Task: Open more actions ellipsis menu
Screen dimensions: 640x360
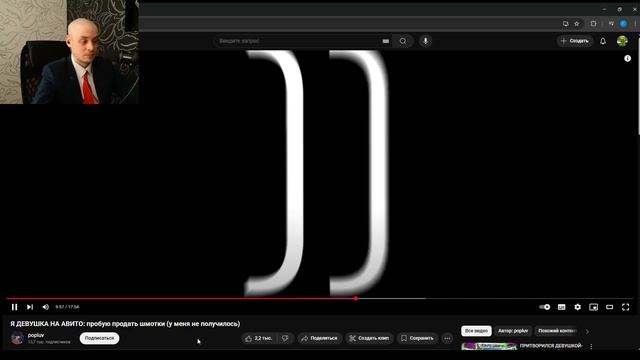Action: [447, 338]
